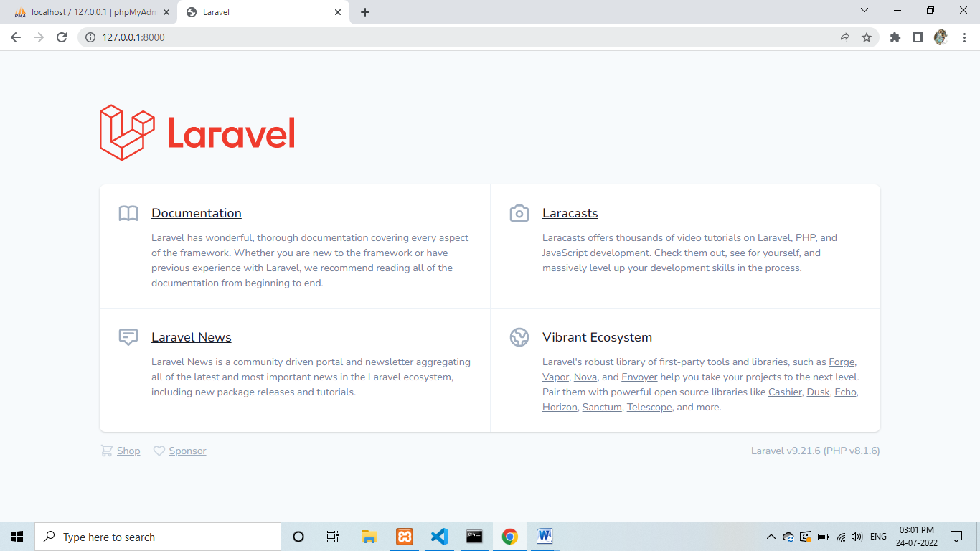
Task: Click the Laravel v9.21.6 version text
Action: click(x=815, y=451)
